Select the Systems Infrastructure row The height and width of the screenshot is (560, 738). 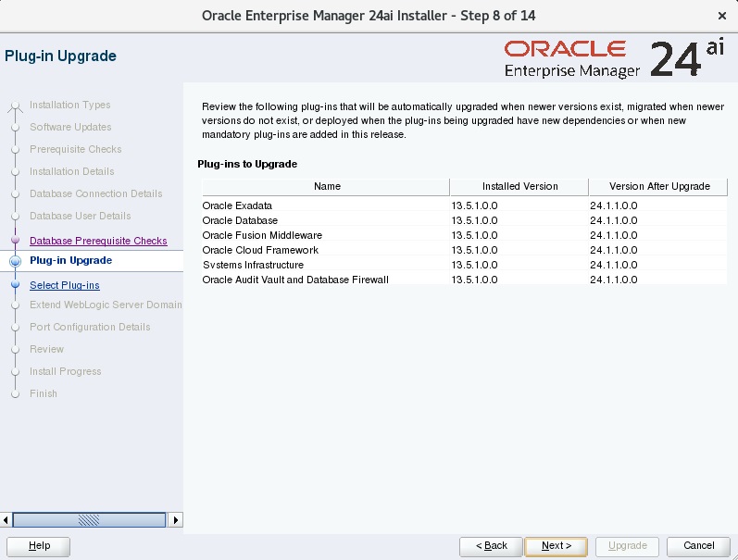coord(465,265)
